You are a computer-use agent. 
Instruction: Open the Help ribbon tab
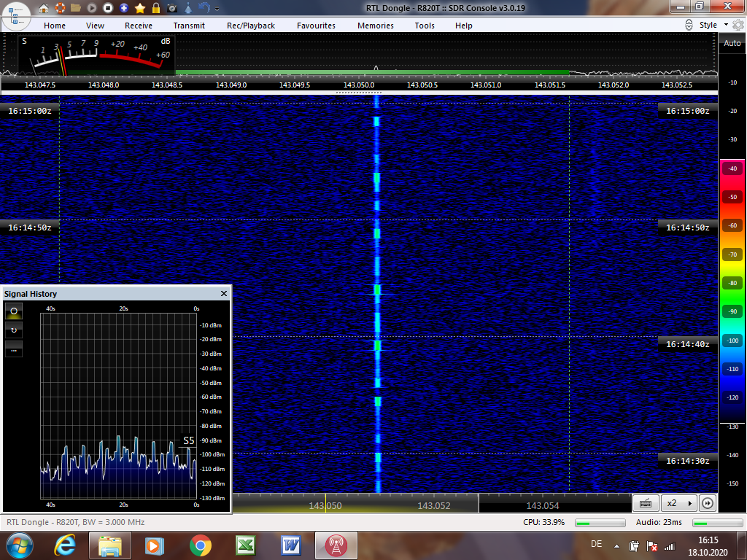[x=463, y=26]
